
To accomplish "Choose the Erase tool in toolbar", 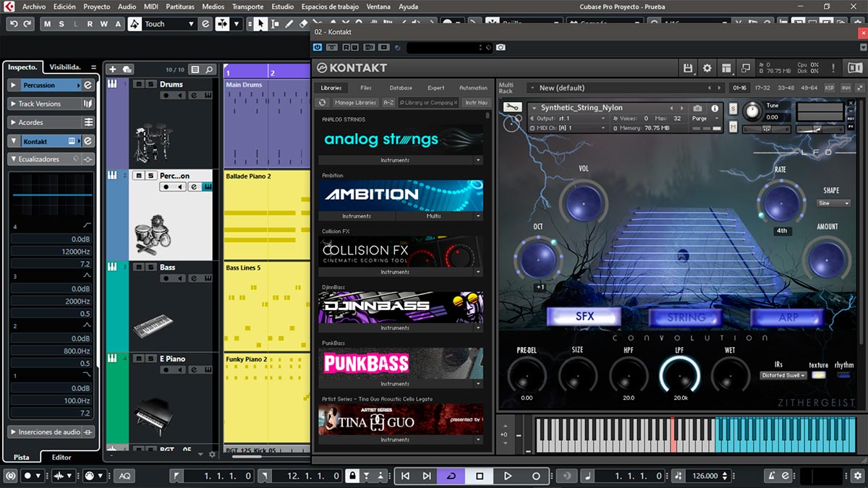I will pos(302,24).
